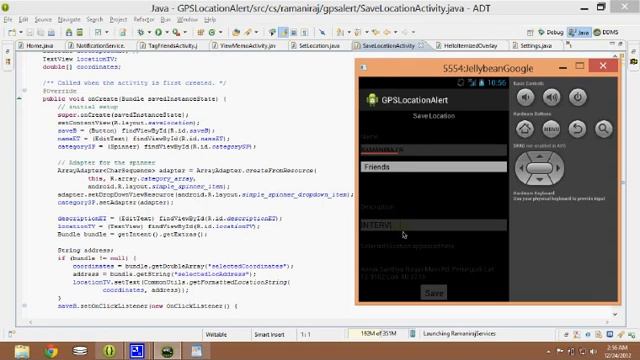This screenshot has width=640, height=360.
Task: Click the Open Perspective icon
Action: point(530,32)
